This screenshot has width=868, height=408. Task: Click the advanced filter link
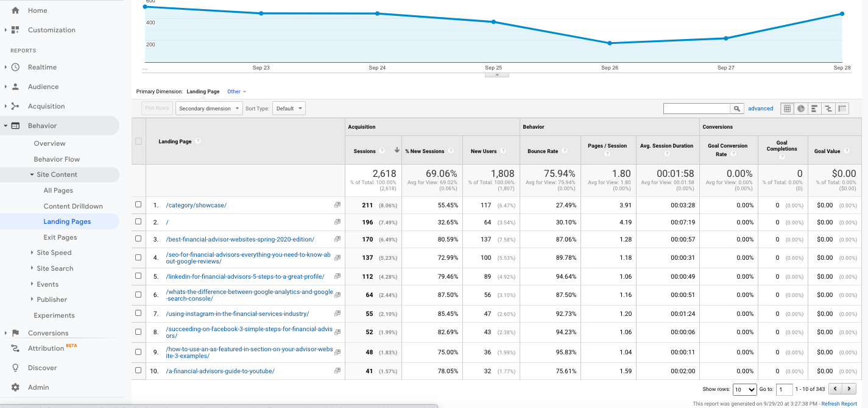(760, 109)
